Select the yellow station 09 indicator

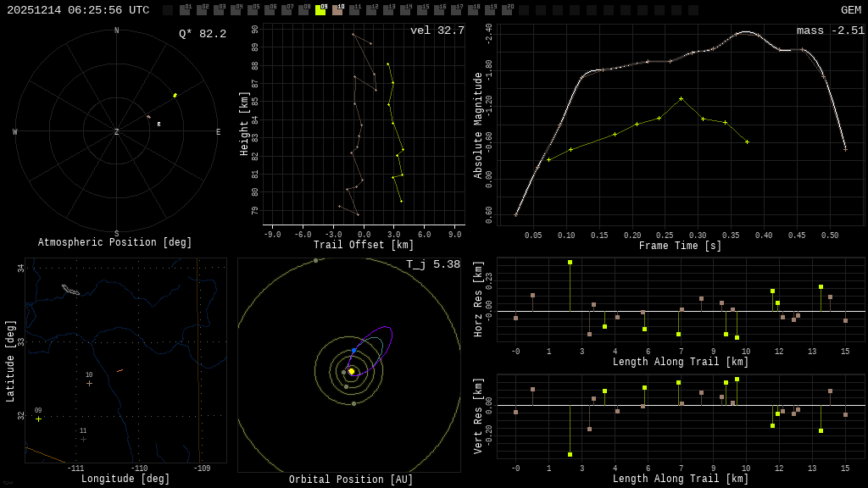tap(320, 10)
